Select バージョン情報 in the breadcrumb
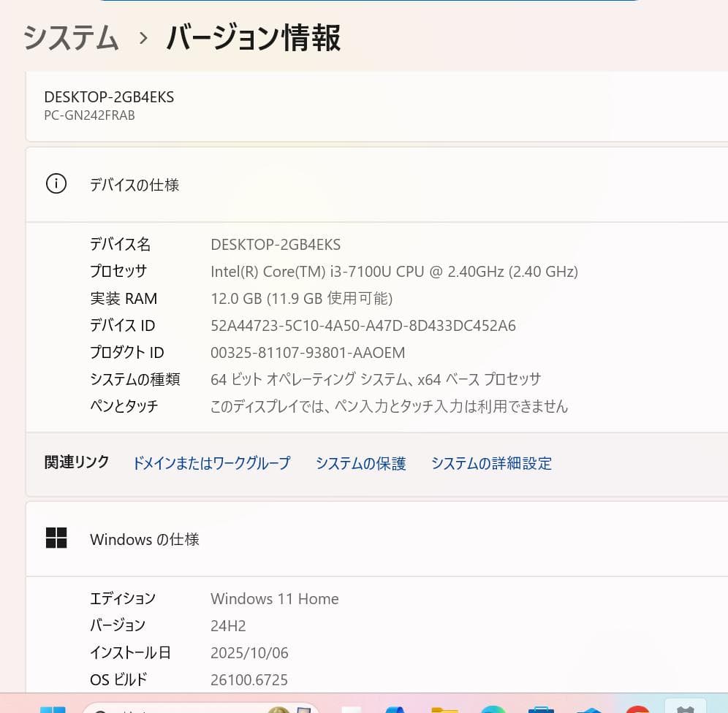This screenshot has height=713, width=728. (x=252, y=38)
